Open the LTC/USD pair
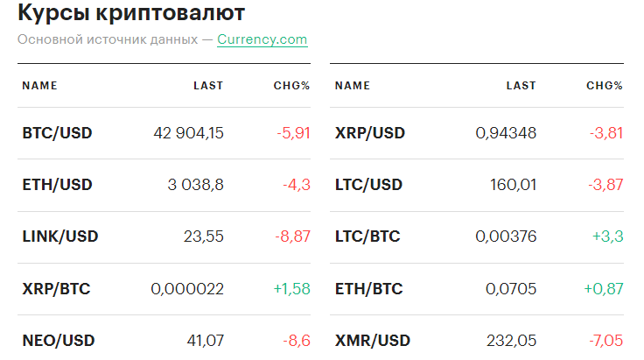 pyautogui.click(x=368, y=185)
